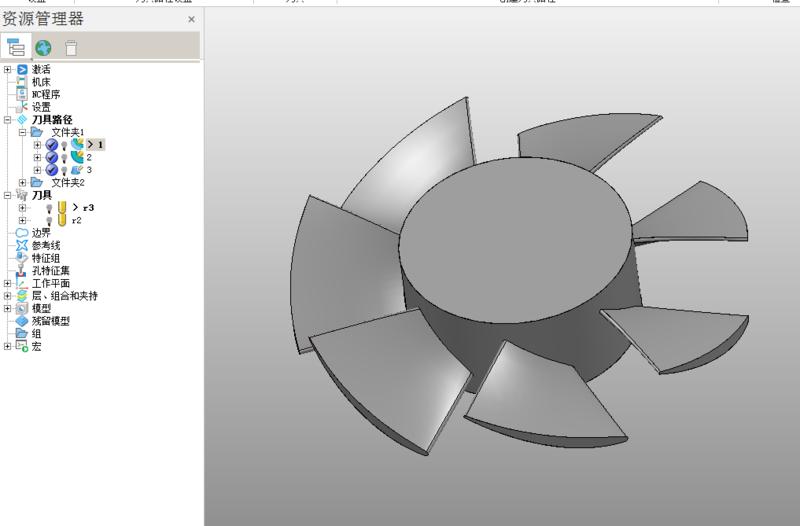Click the blue checkmark of toolpath 1
This screenshot has height=526, width=800.
point(52,145)
